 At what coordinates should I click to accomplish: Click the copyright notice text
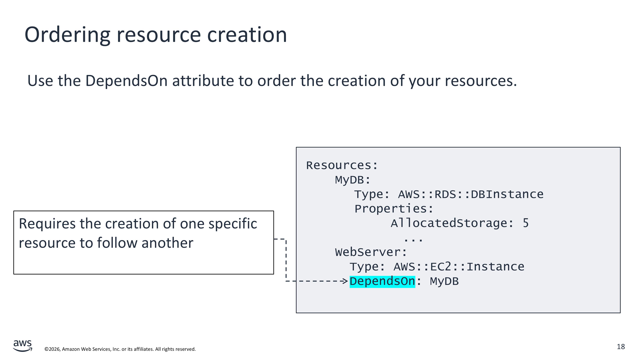coord(120,349)
